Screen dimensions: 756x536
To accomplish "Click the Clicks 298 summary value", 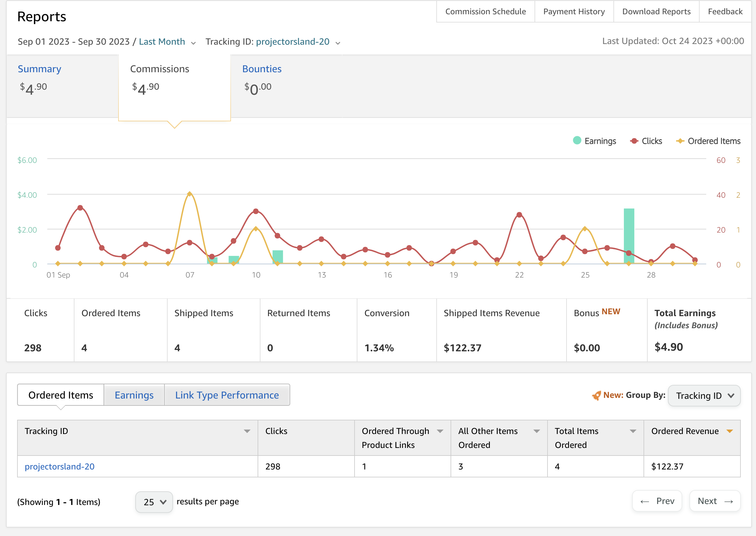I will tap(33, 348).
